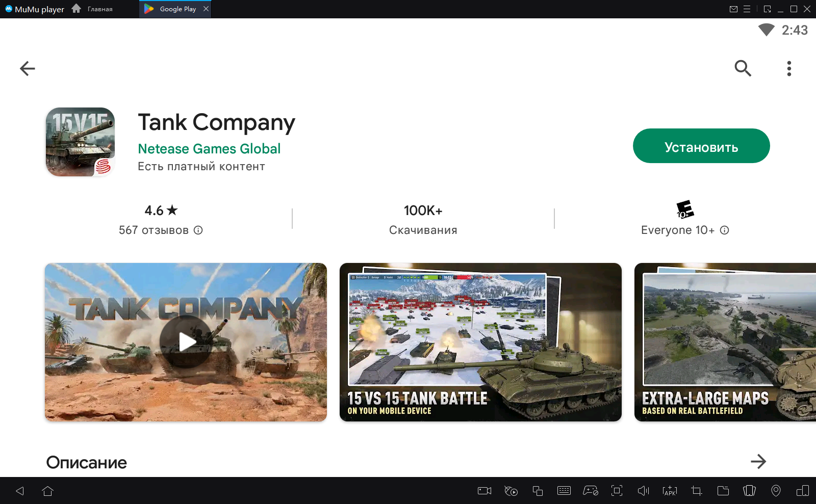Open the MuMu player hamburger menu
The image size is (816, 504).
click(747, 9)
